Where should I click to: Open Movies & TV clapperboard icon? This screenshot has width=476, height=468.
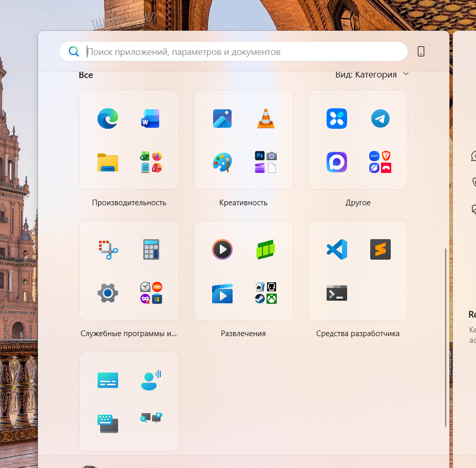click(x=222, y=294)
